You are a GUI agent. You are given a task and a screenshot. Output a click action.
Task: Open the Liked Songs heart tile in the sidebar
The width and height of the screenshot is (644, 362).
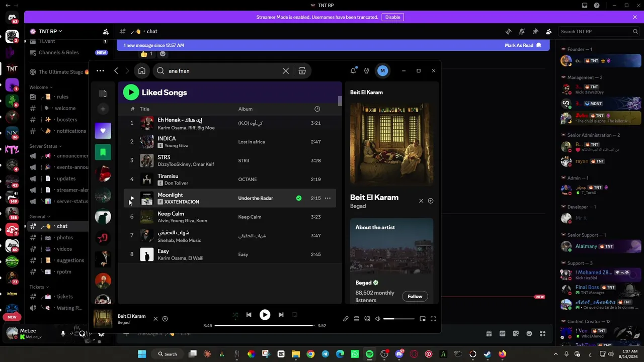[103, 131]
